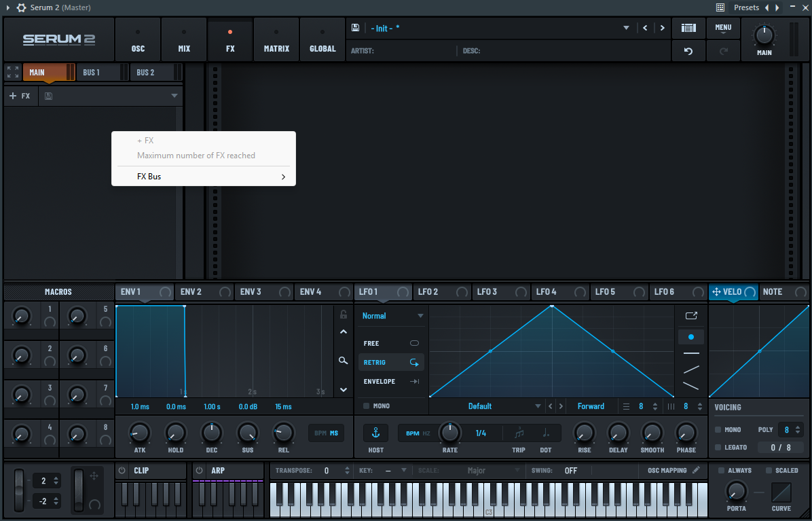Click the OSC Mapping pencil icon
Screen dimensions: 812x521
(697, 470)
